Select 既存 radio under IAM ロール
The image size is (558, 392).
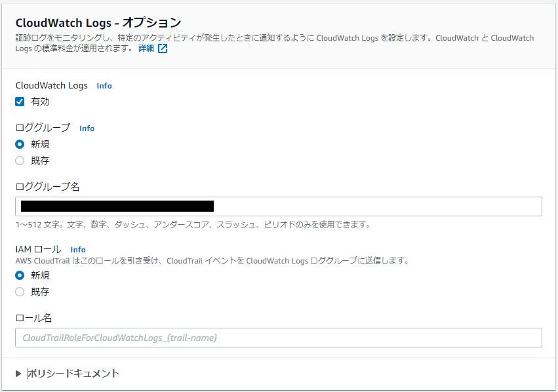point(20,292)
